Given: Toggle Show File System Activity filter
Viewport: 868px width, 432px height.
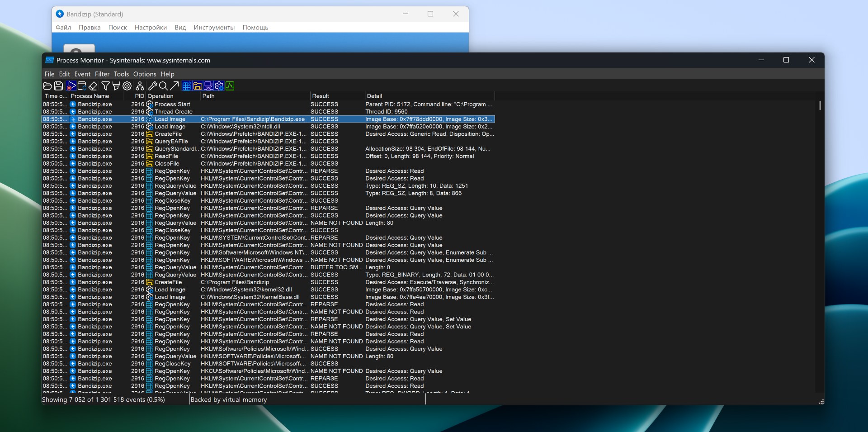Looking at the screenshot, I should [x=198, y=86].
